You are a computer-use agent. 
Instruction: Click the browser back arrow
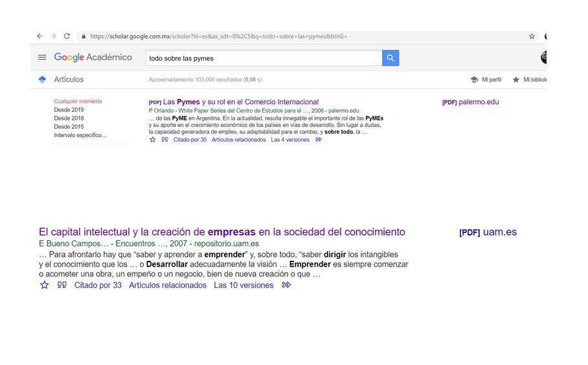[x=40, y=36]
